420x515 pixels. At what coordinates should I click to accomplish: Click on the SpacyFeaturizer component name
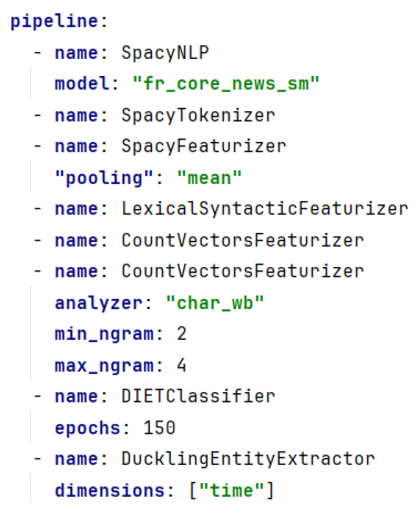[204, 146]
